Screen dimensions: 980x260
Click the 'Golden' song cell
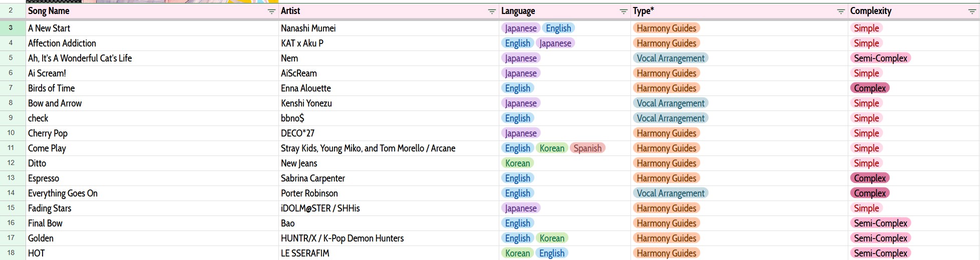click(152, 238)
